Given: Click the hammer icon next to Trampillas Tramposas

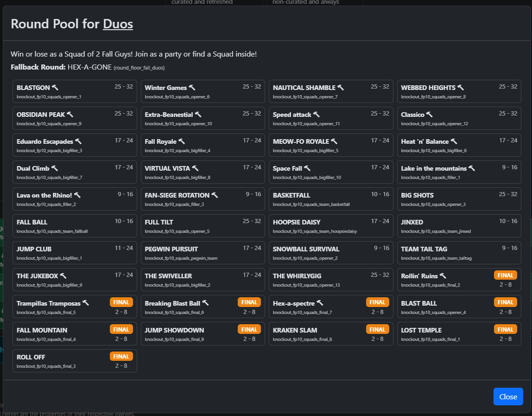Looking at the screenshot, I should point(85,303).
